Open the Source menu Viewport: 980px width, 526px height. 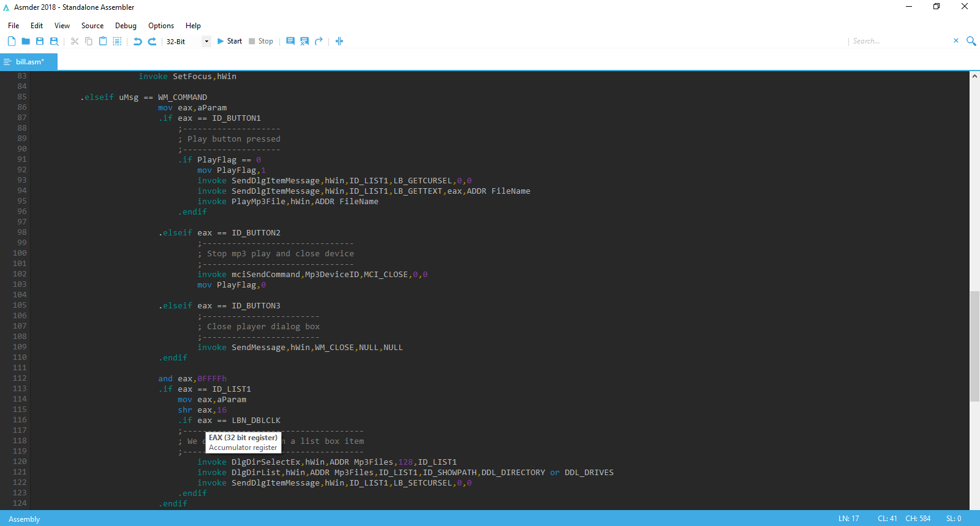click(92, 26)
